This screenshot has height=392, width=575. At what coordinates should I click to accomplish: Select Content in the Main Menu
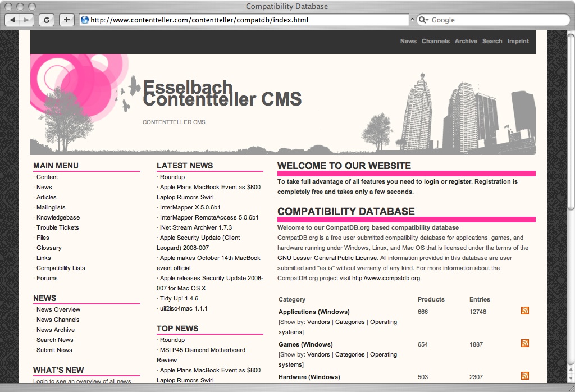[47, 177]
